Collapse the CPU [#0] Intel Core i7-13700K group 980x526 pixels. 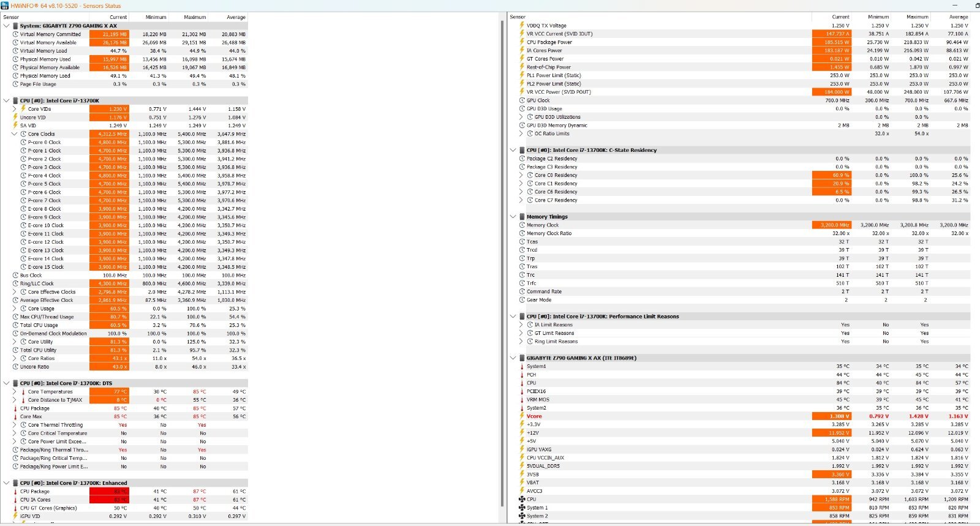[x=6, y=100]
